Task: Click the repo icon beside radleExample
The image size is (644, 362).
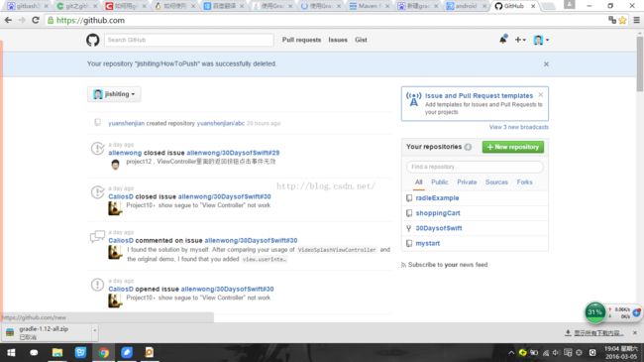Action: [408, 198]
